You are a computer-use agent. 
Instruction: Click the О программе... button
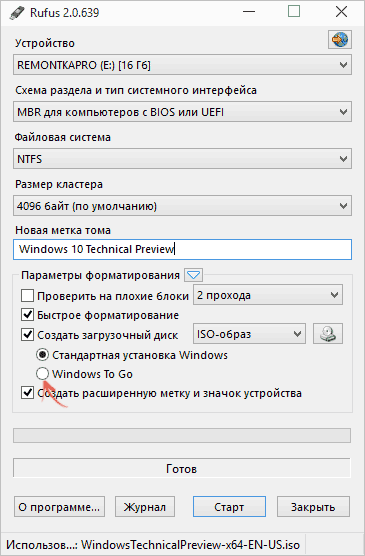59,507
